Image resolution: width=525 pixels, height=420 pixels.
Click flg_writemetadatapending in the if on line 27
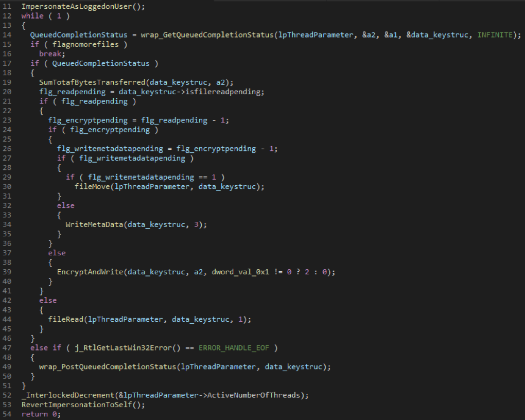(x=132, y=158)
